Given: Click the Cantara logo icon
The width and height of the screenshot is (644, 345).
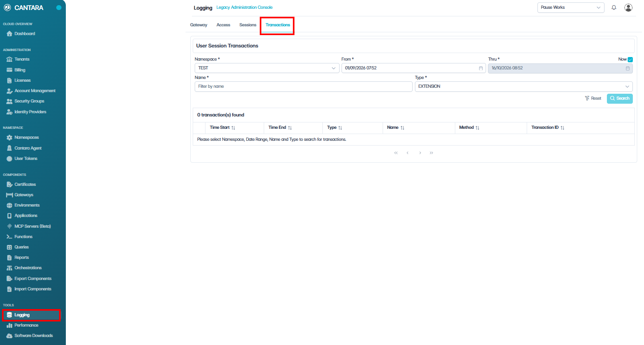Looking at the screenshot, I should click(7, 8).
